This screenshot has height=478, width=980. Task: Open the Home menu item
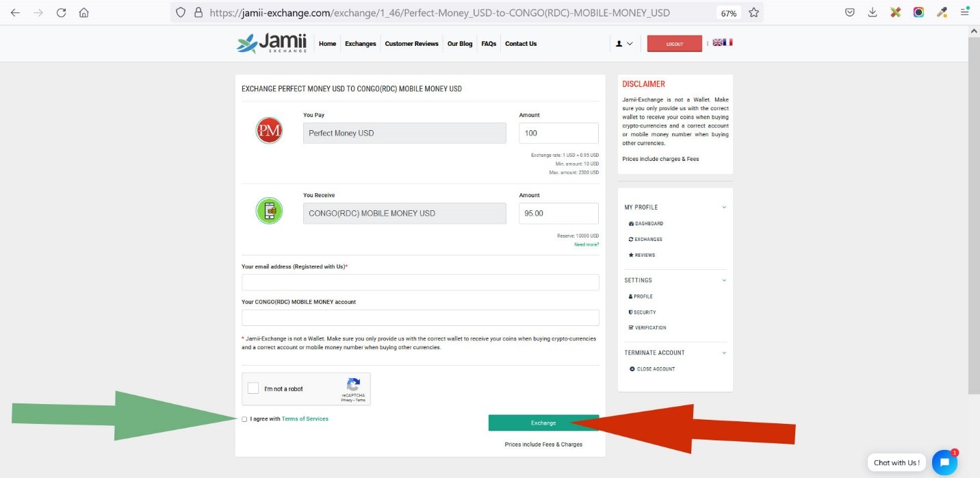(328, 44)
